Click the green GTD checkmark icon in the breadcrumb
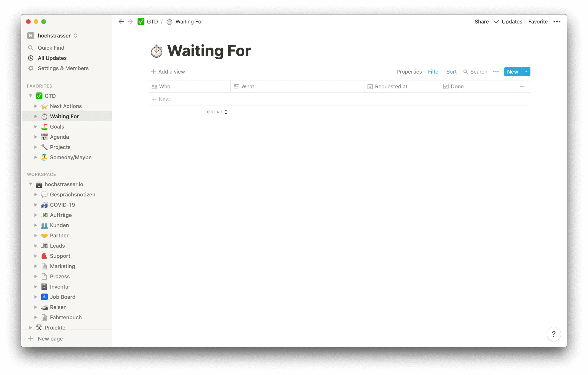Screen dimensions: 588x375 (x=141, y=22)
